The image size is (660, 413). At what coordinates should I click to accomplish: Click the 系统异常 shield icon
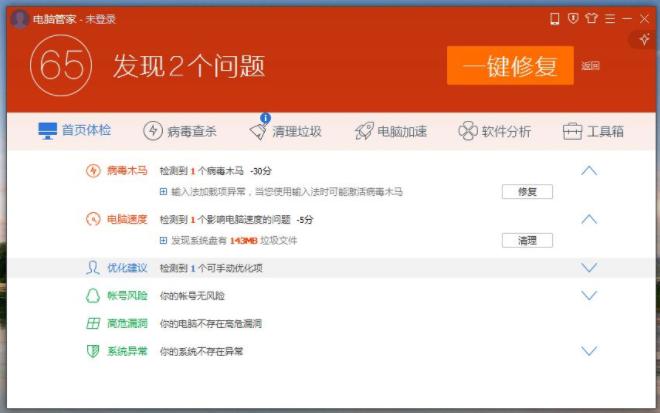pos(93,351)
